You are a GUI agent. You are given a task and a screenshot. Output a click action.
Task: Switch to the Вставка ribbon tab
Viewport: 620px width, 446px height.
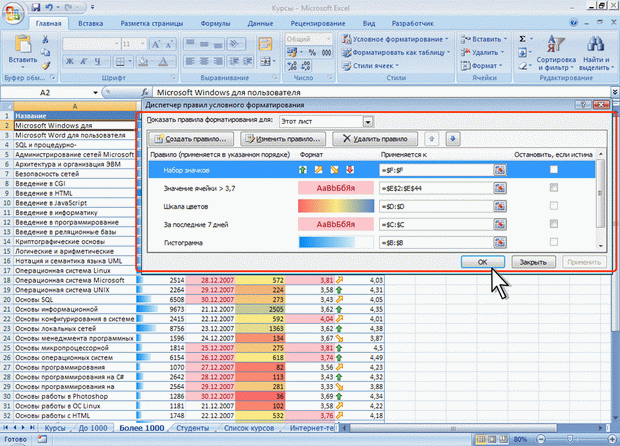click(x=91, y=23)
